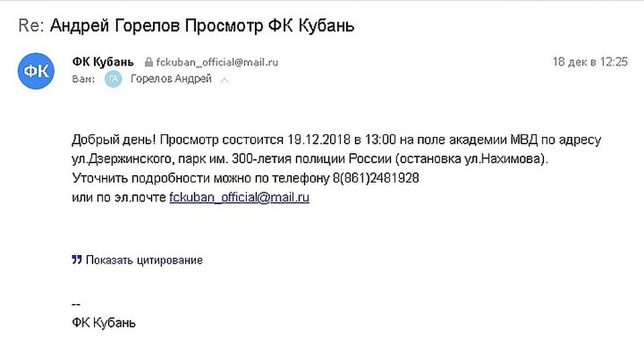Open sender name ФК Кубань in header

click(x=103, y=62)
